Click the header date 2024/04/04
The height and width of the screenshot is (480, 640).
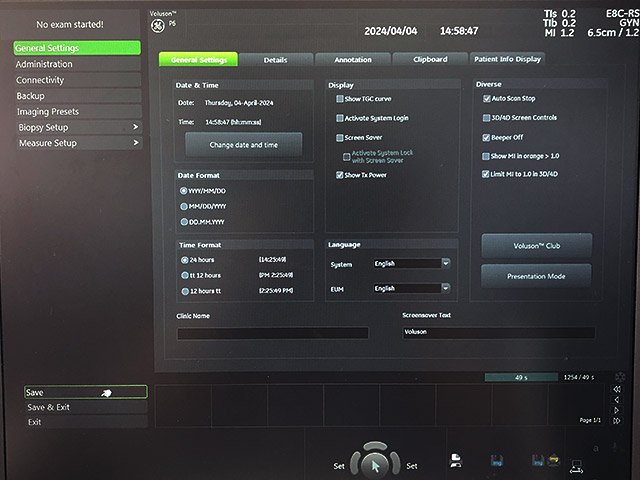point(391,31)
